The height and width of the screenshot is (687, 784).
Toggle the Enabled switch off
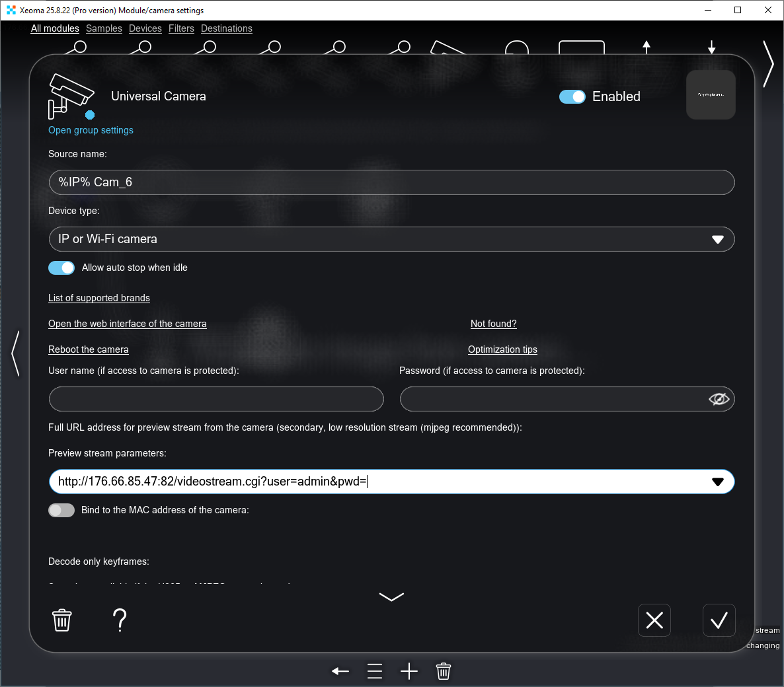572,97
